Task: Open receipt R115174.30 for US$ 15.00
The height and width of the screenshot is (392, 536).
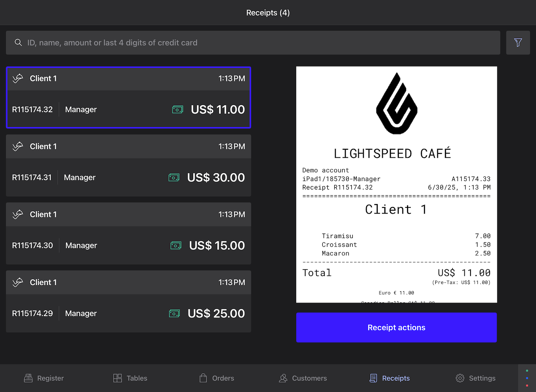Action: click(x=128, y=234)
